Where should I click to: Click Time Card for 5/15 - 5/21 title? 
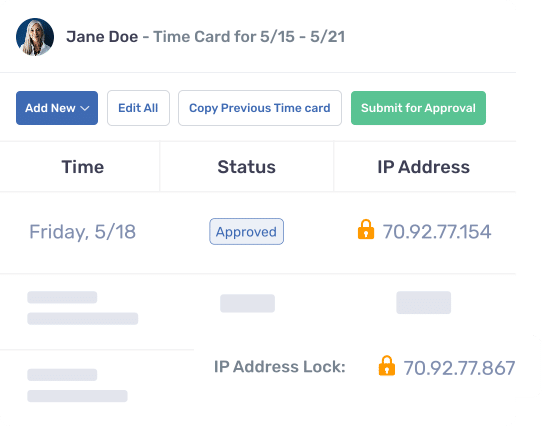click(249, 37)
